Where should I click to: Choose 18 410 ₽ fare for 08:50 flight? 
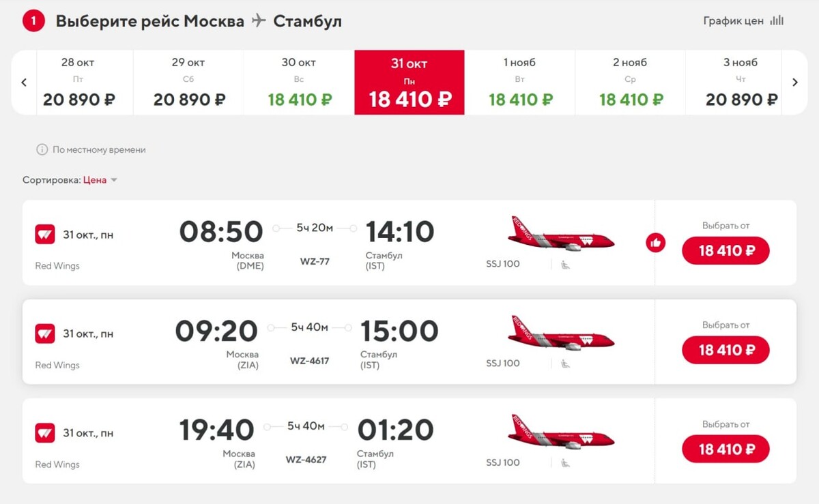(x=725, y=250)
